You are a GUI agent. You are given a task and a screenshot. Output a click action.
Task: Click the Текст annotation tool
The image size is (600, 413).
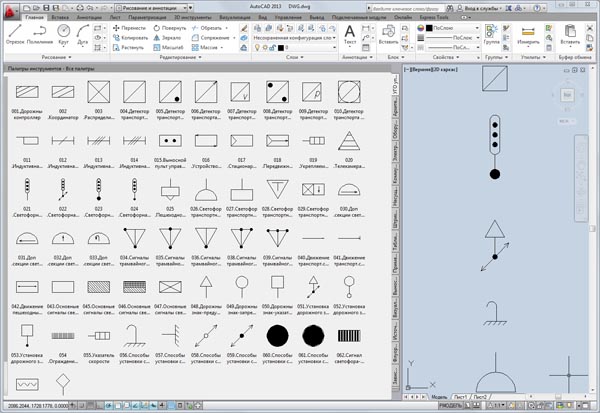coord(350,33)
